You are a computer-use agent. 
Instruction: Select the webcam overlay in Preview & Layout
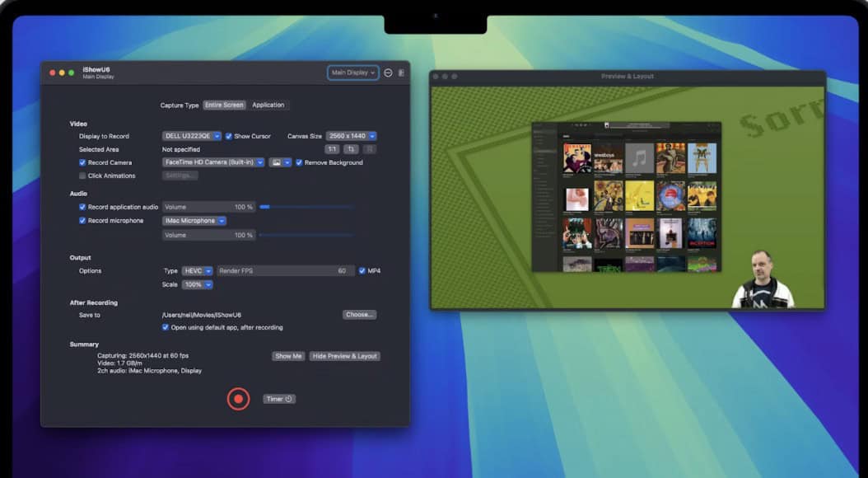click(763, 279)
